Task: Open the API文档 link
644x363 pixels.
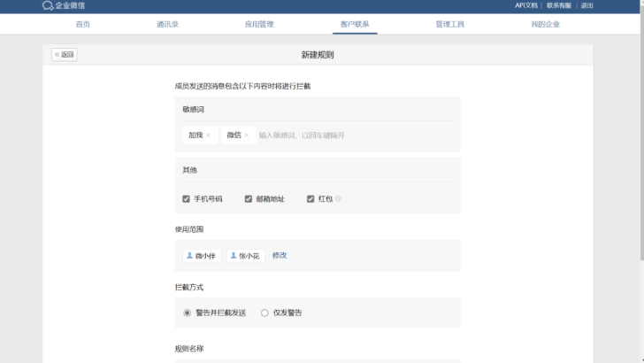Action: (526, 5)
